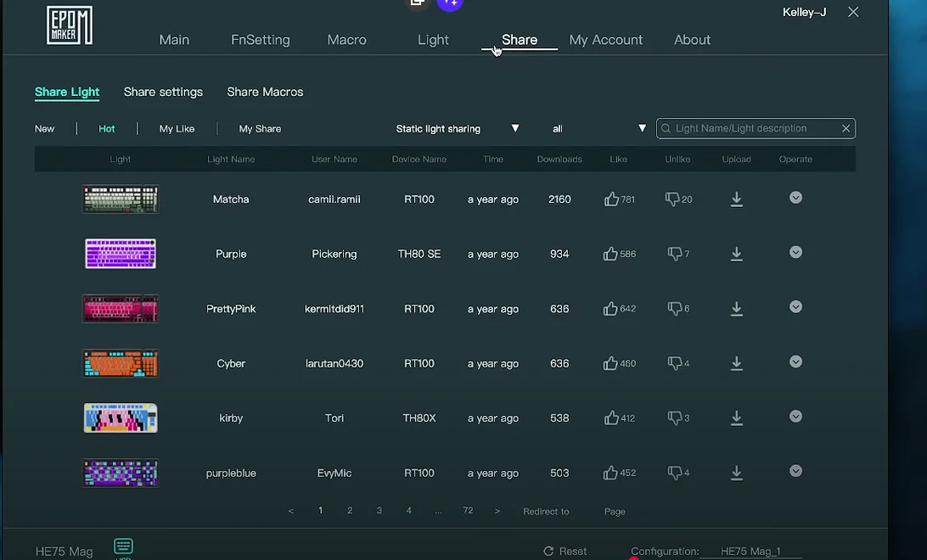Go to page 3 of results
Viewport: 927px width, 560px height.
point(379,511)
